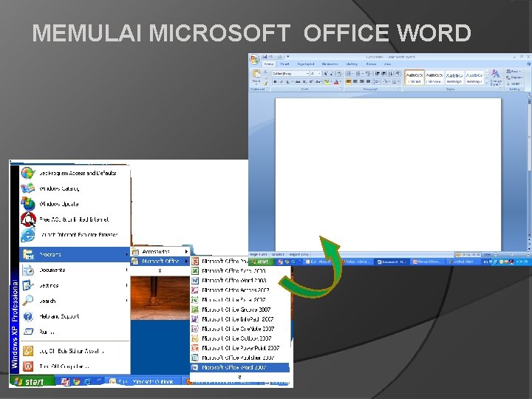Click the Change Case icon

318,82
